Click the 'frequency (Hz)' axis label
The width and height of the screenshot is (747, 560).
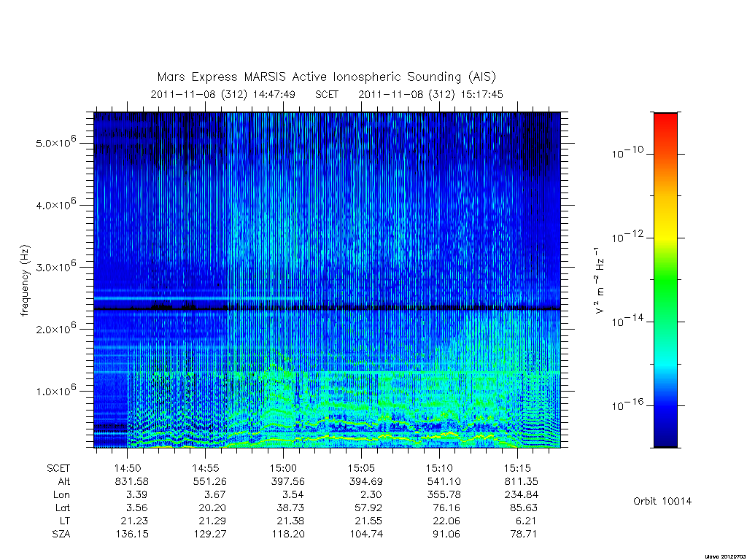point(26,281)
